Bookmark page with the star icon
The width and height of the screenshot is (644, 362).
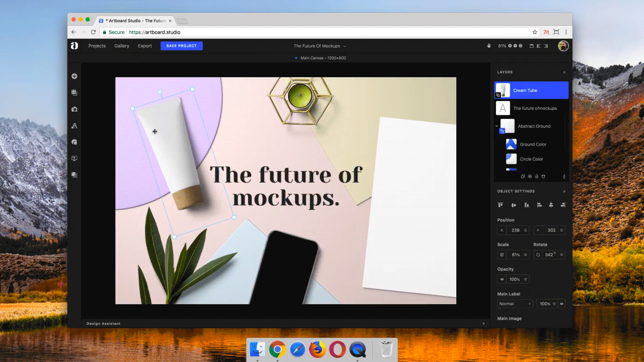535,32
